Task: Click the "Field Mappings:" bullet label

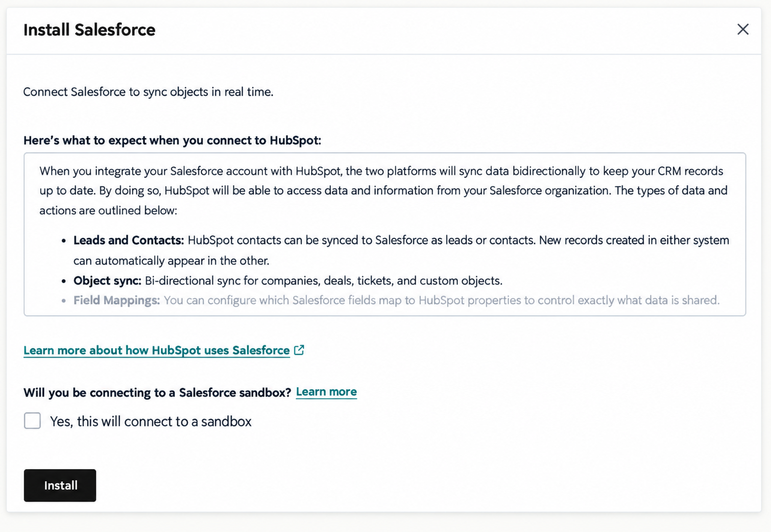Action: [x=116, y=300]
